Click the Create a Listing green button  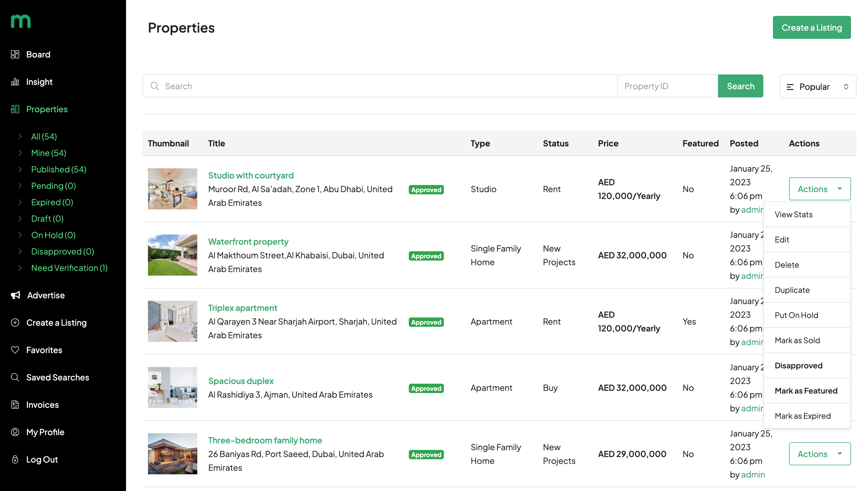click(x=811, y=27)
